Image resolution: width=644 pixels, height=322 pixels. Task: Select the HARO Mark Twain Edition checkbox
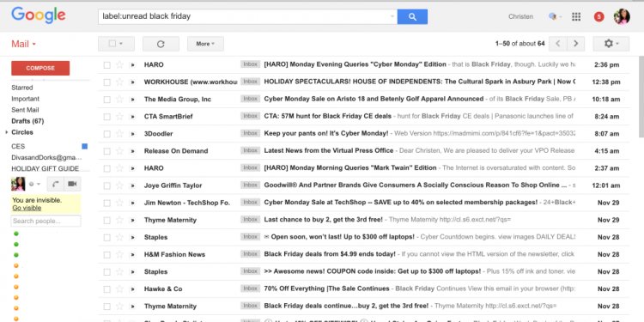(106, 168)
